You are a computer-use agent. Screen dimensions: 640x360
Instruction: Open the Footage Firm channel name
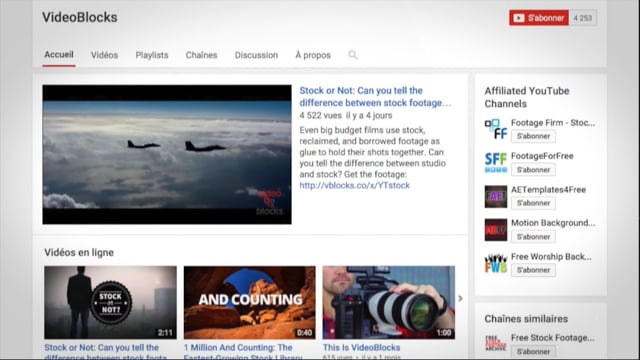click(553, 123)
